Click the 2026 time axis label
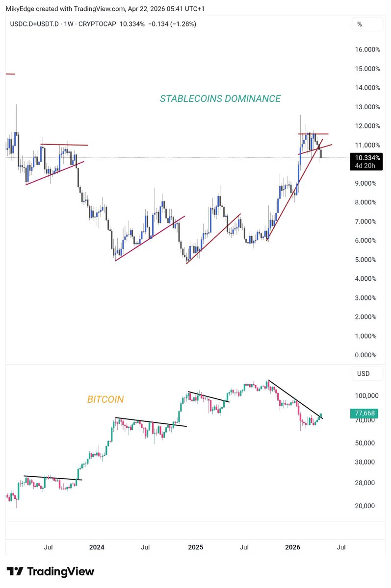 click(x=293, y=546)
